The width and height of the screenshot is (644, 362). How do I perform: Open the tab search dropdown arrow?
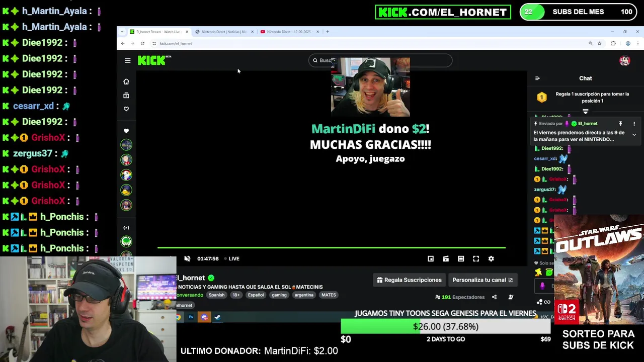click(x=122, y=32)
